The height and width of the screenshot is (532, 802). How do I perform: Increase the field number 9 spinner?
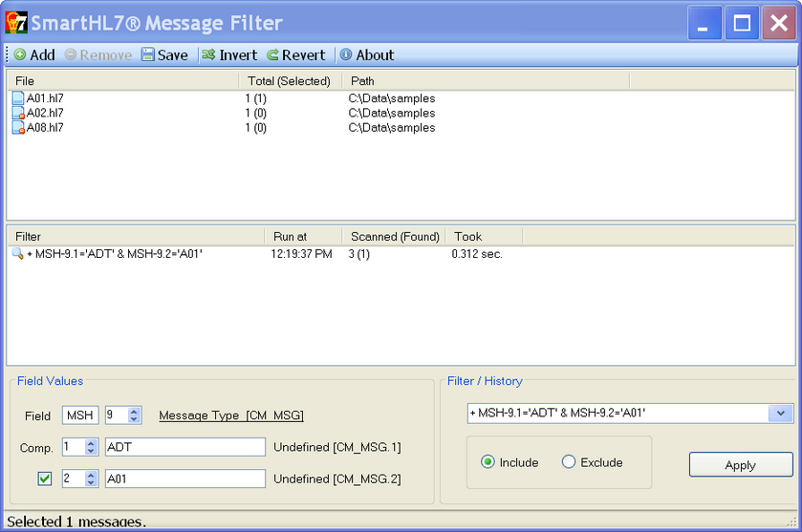click(134, 411)
